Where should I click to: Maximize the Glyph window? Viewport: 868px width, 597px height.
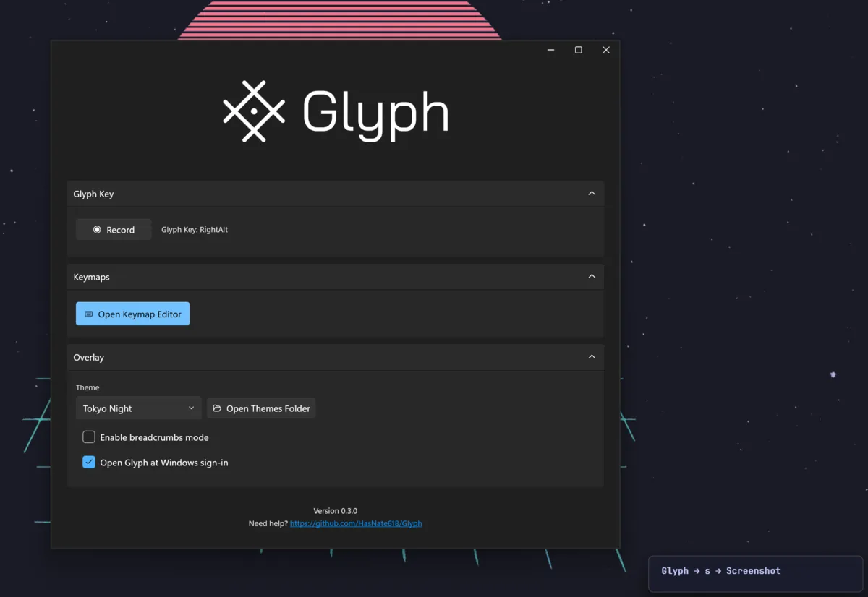point(579,50)
